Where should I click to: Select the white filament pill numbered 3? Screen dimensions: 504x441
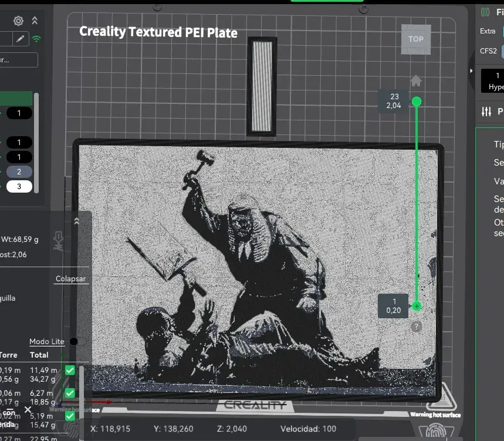[19, 187]
